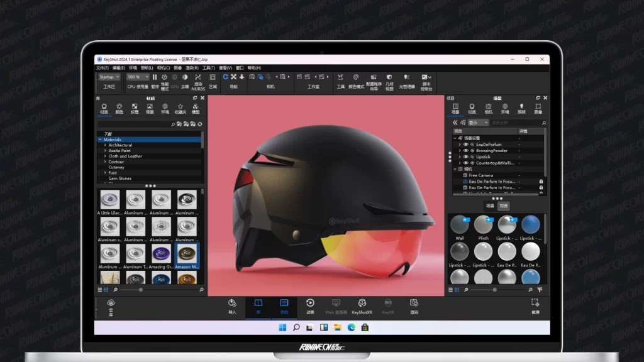
Task: Toggle the Lipstick eye icon
Action: point(466,157)
